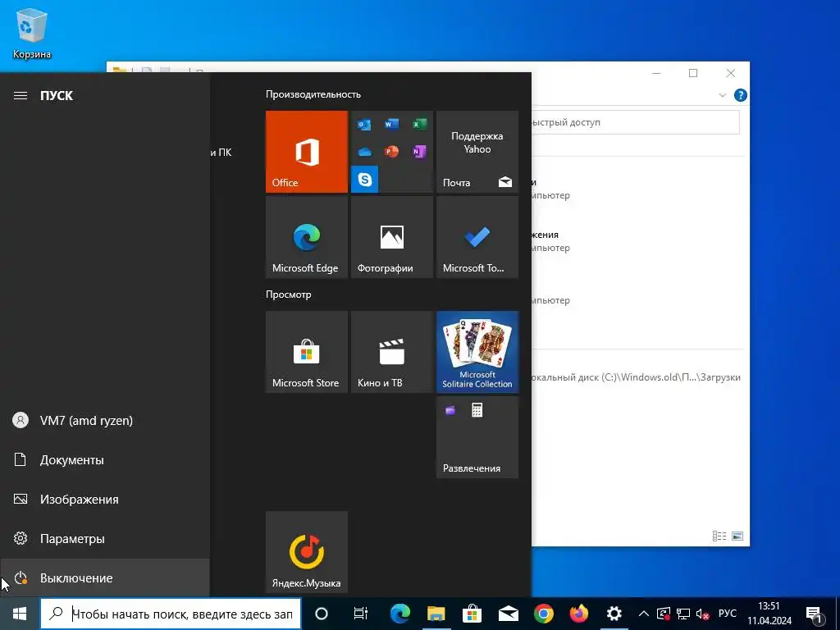Click the muted volume icon in tray
The height and width of the screenshot is (630, 840).
click(702, 614)
